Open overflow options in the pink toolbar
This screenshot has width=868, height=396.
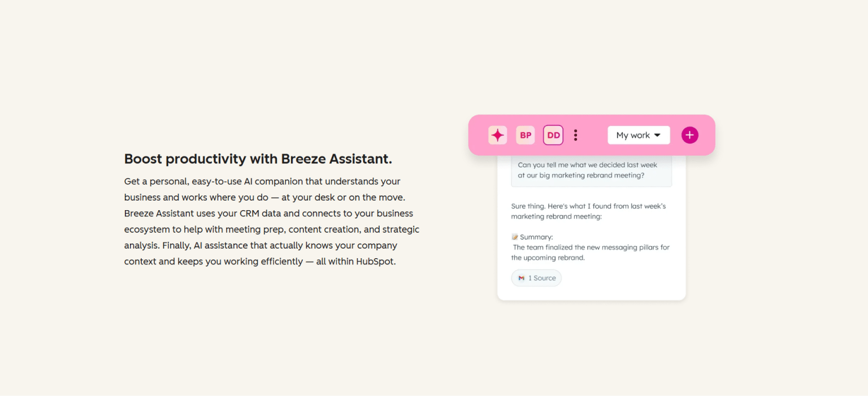[x=575, y=135]
